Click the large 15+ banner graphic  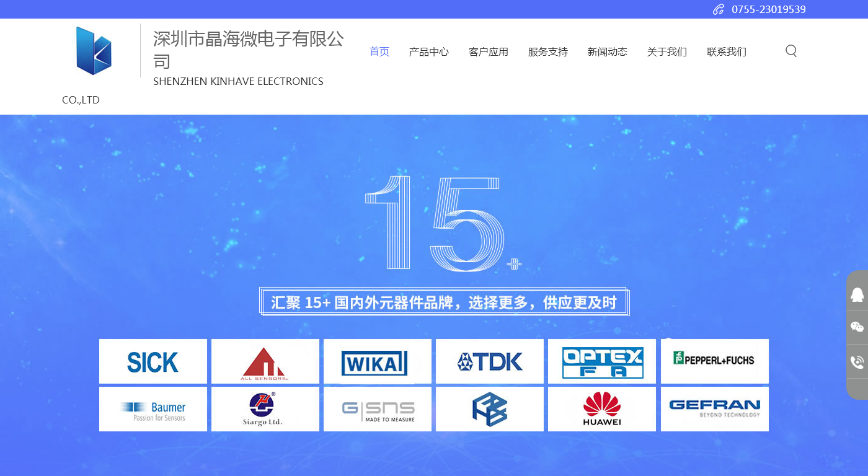[443, 224]
